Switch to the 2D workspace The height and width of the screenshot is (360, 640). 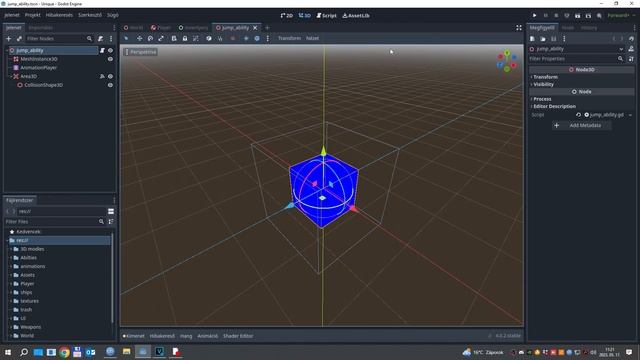point(287,16)
